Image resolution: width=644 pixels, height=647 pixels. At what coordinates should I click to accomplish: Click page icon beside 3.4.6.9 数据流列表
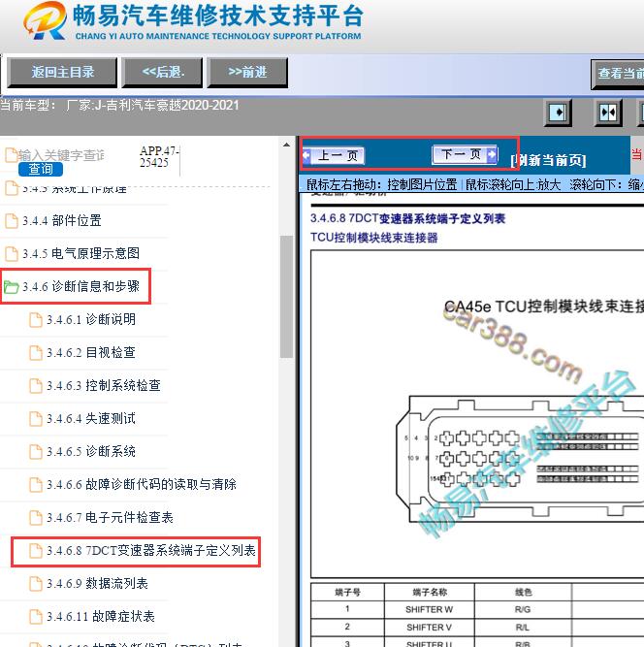click(36, 584)
